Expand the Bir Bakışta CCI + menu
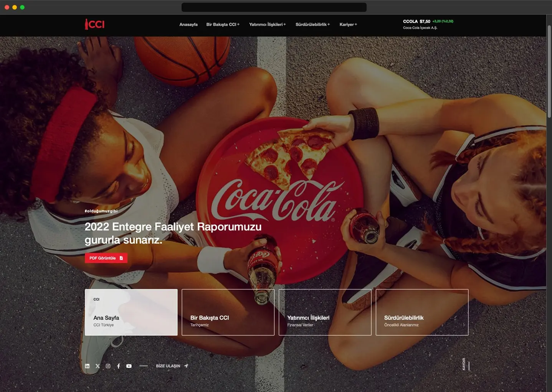 tap(223, 25)
